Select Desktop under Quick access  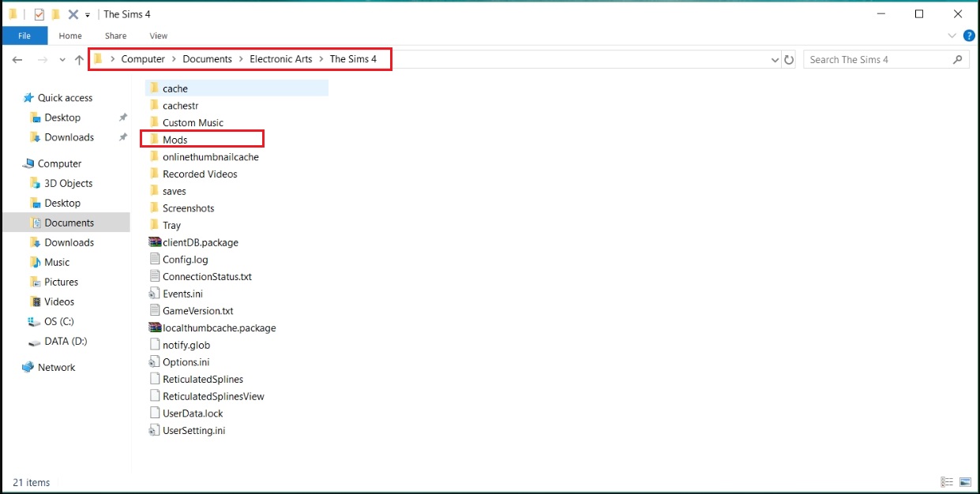pos(62,118)
